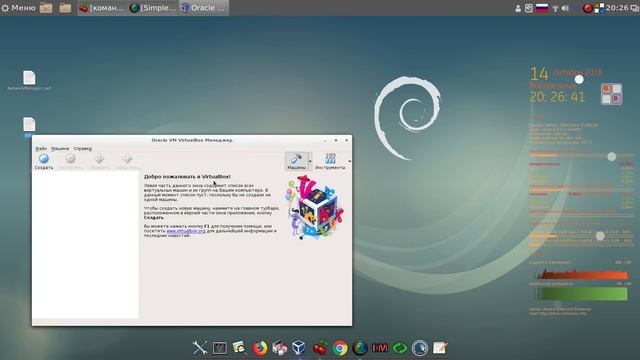The width and height of the screenshot is (640, 360).
Task: Open the file search magnifier dock icon
Action: coord(239,348)
